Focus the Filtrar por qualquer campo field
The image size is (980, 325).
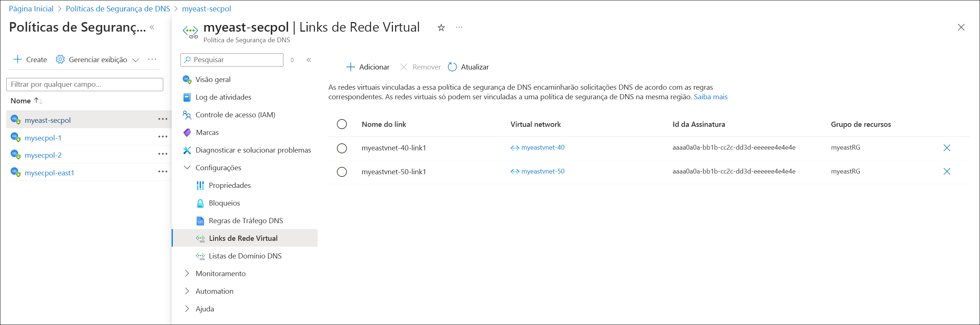point(85,85)
